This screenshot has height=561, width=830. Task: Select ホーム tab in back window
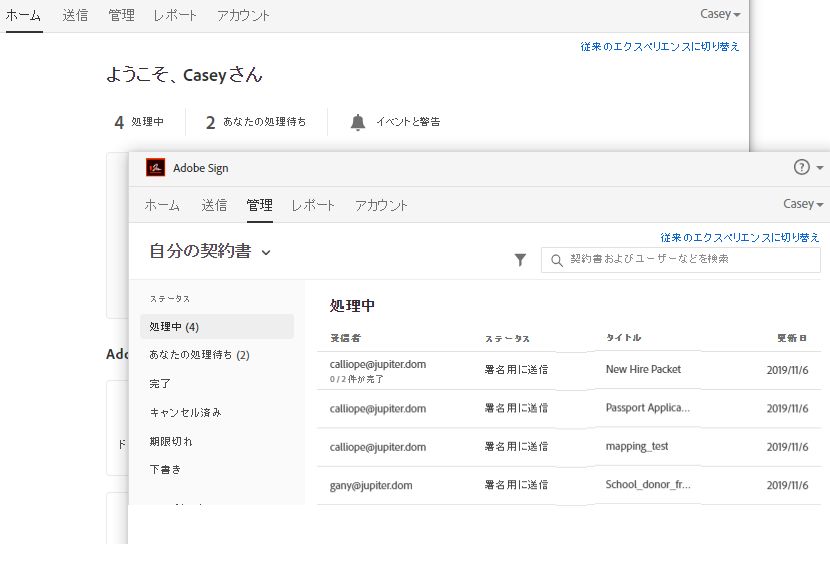23,15
